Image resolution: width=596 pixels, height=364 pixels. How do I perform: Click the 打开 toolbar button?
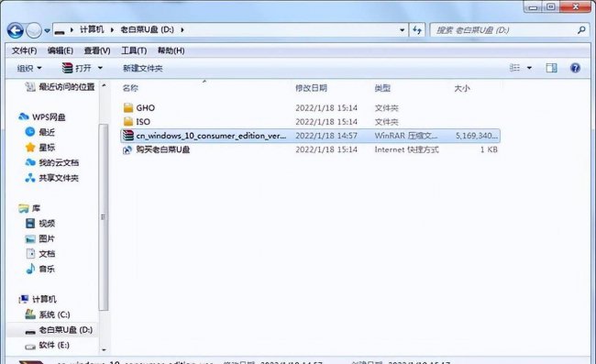(77, 69)
